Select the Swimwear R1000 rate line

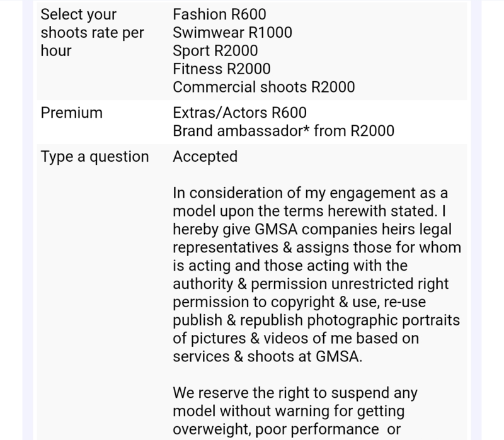[232, 33]
